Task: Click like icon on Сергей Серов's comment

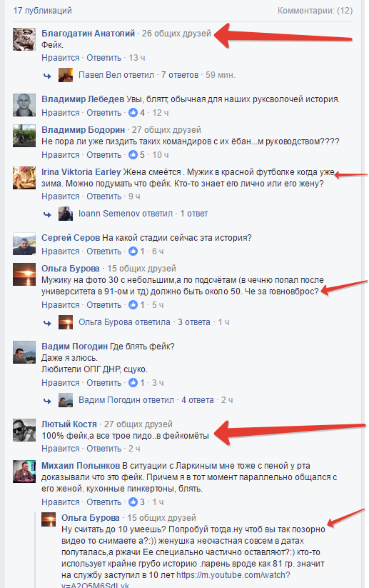Action: [x=133, y=251]
